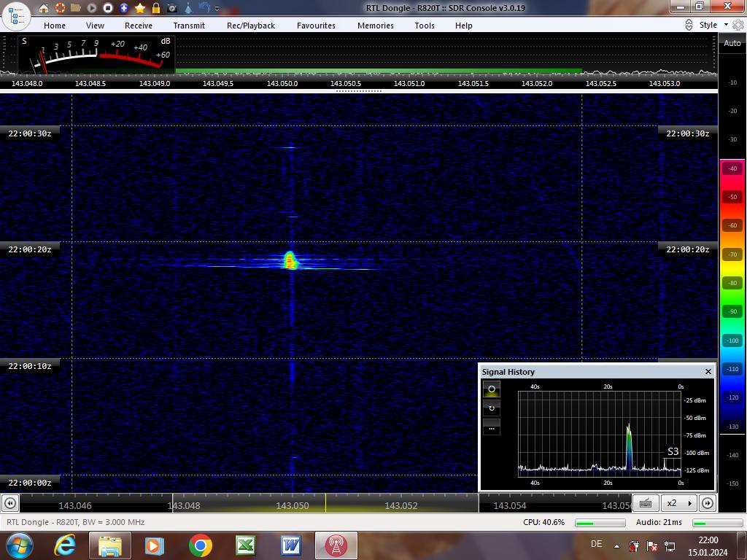Click the reset arrow button in Signal History
The height and width of the screenshot is (560, 747).
492,408
